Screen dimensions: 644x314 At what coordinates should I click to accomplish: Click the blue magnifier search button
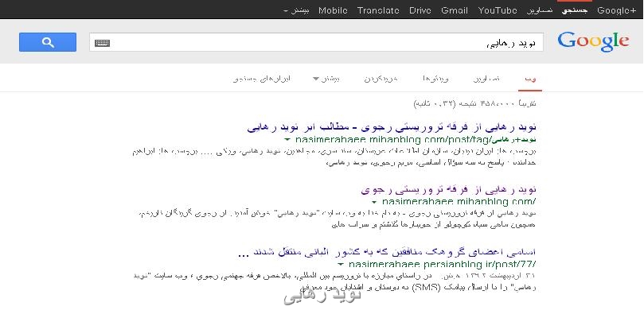coord(48,42)
